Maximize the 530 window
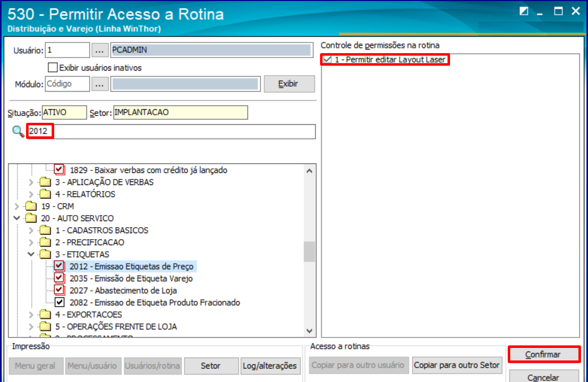 point(558,11)
